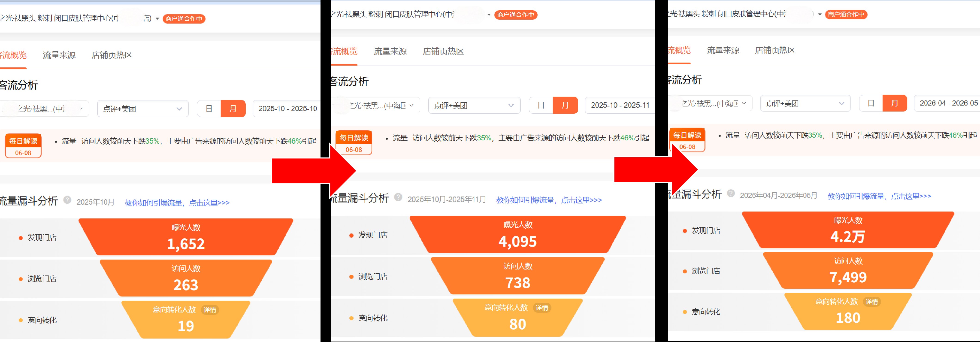This screenshot has width=980, height=342.
Task: Click help icon beside 2025年10月-2025年11月 funnel title
Action: coord(398,197)
